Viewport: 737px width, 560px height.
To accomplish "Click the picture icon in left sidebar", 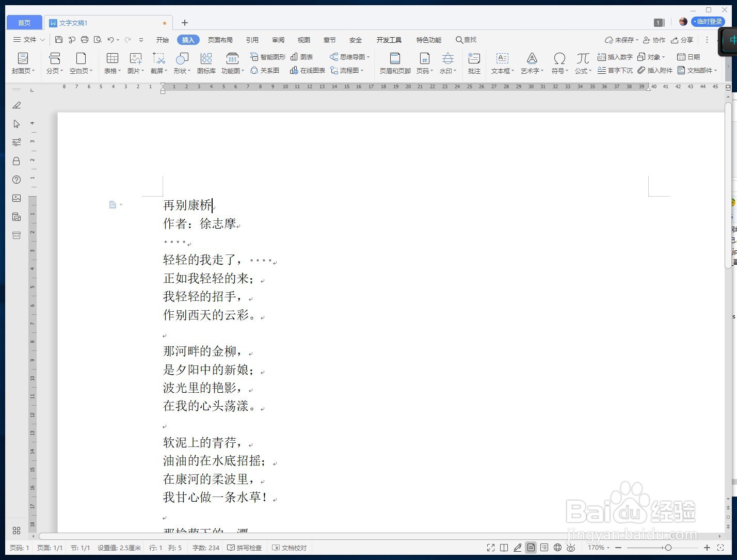I will pyautogui.click(x=17, y=198).
